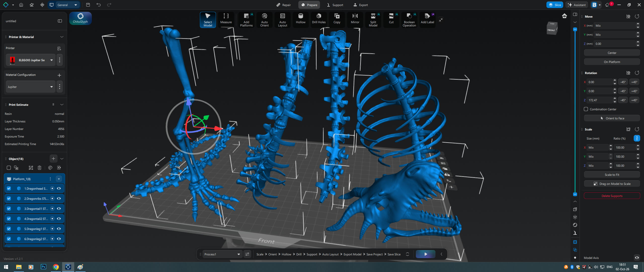
Task: Reset the viewport to home view
Action: tap(565, 16)
